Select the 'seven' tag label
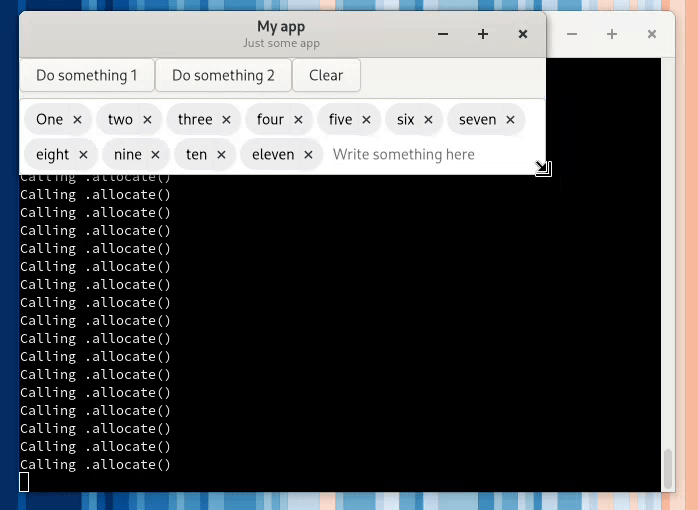The height and width of the screenshot is (510, 698). coord(477,120)
